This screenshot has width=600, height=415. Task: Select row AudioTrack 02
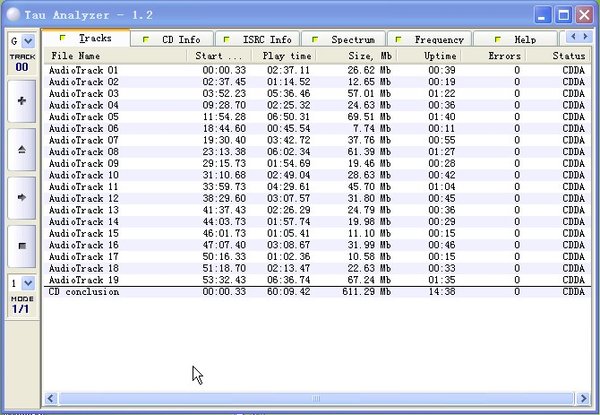317,82
